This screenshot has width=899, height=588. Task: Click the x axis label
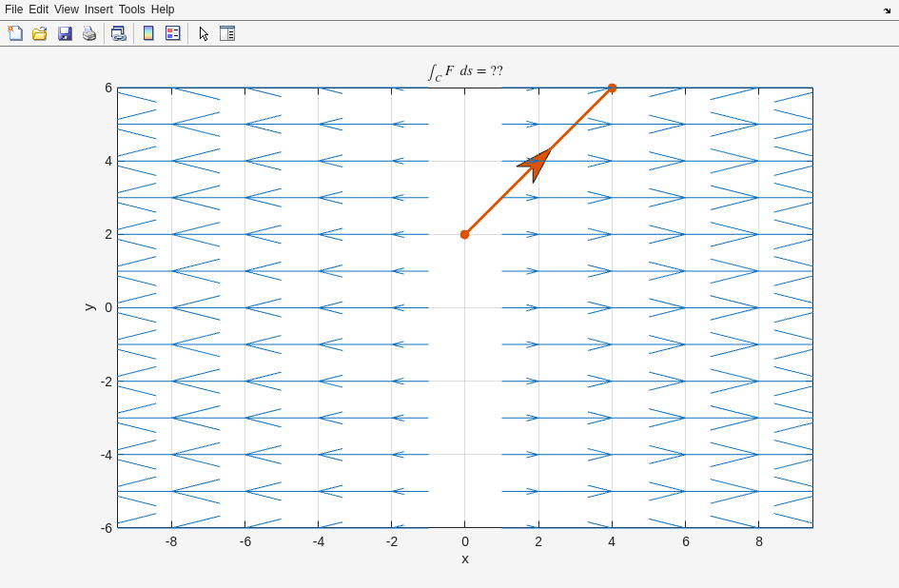coord(465,559)
